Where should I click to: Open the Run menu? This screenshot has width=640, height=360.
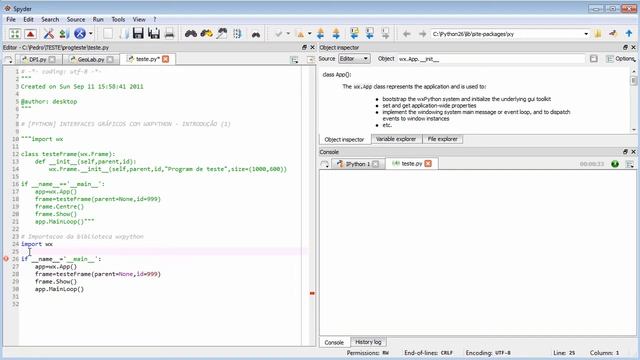pos(98,19)
